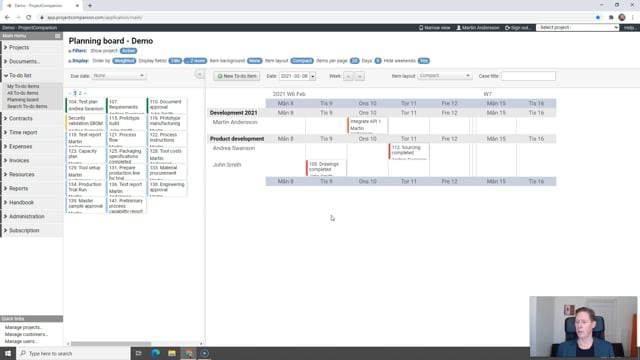
Task: Change the Show project Active filter pill
Action: (128, 51)
